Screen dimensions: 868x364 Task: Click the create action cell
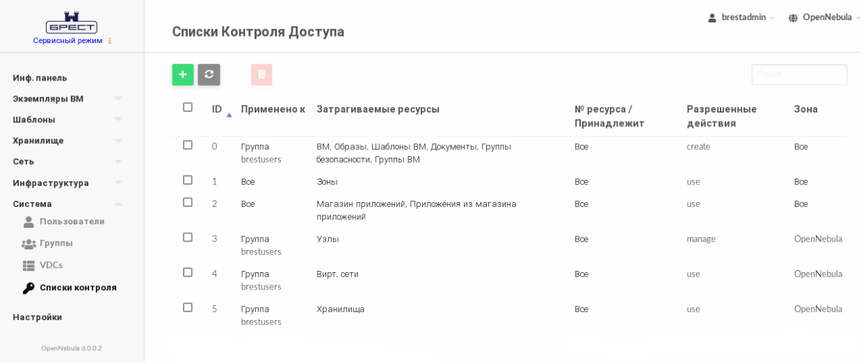[704, 147]
